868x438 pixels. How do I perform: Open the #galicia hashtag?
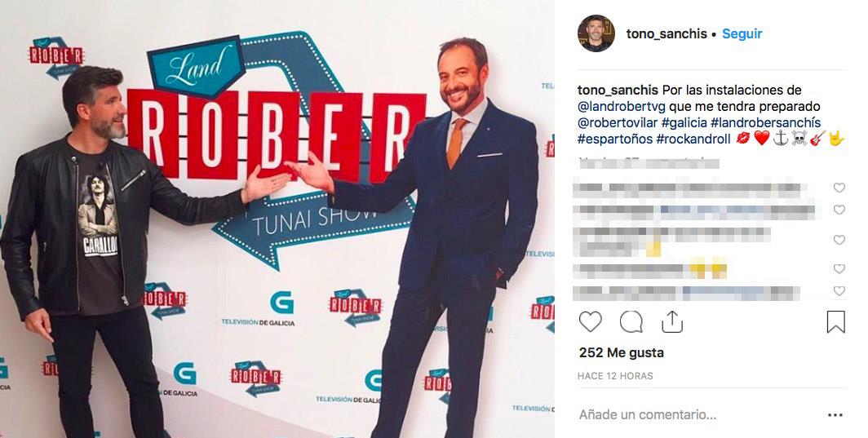(686, 122)
